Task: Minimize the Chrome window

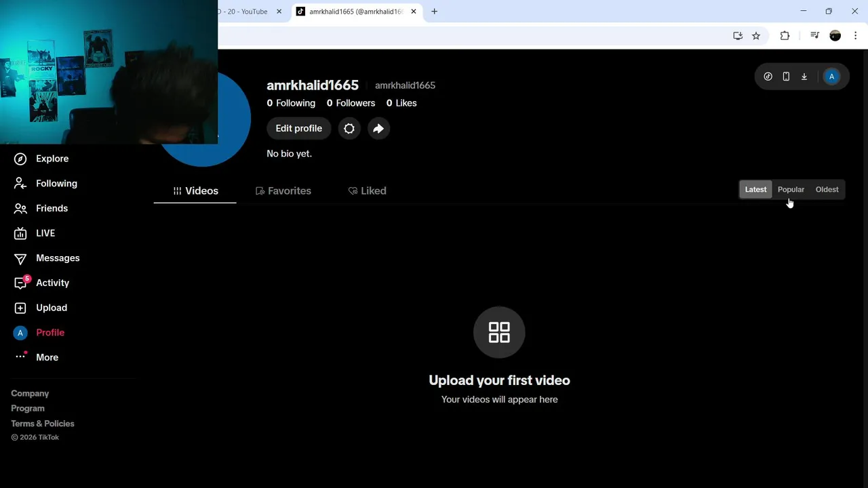Action: click(x=803, y=12)
